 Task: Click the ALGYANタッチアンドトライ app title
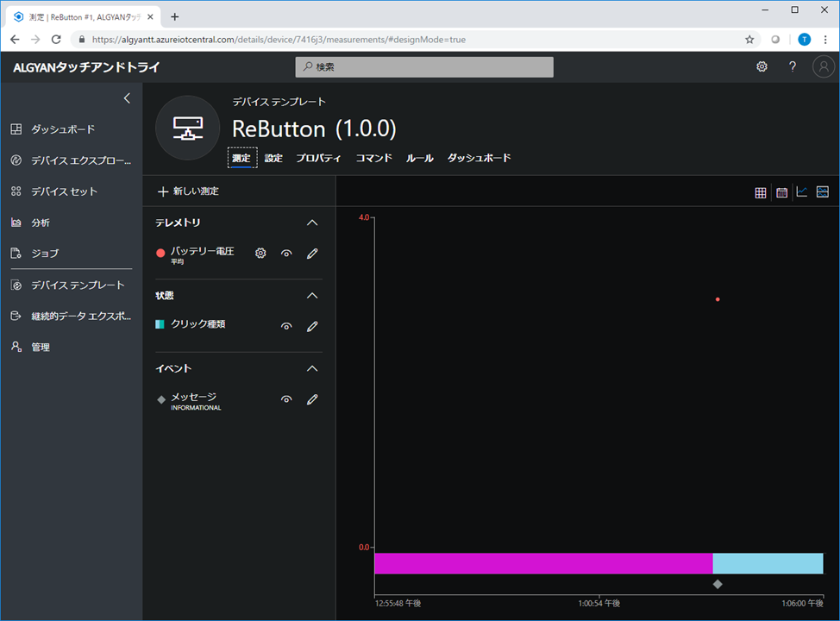point(87,67)
